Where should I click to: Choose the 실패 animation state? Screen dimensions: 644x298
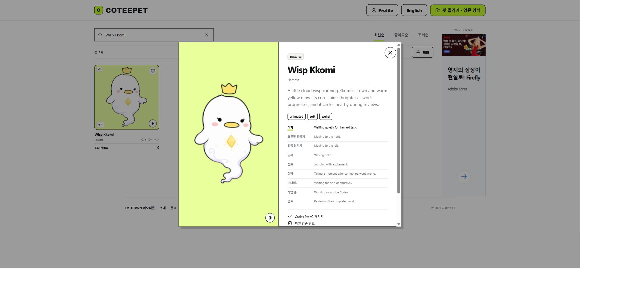point(337,174)
